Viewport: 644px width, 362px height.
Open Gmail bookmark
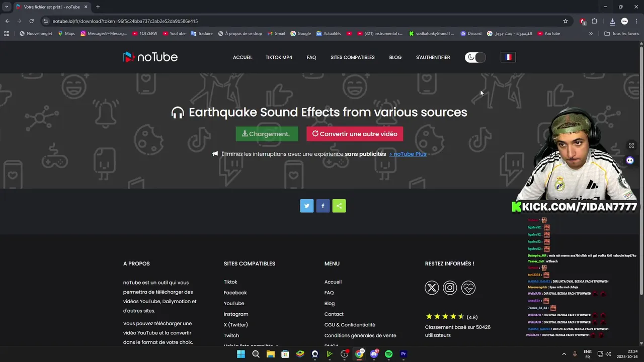tap(276, 34)
